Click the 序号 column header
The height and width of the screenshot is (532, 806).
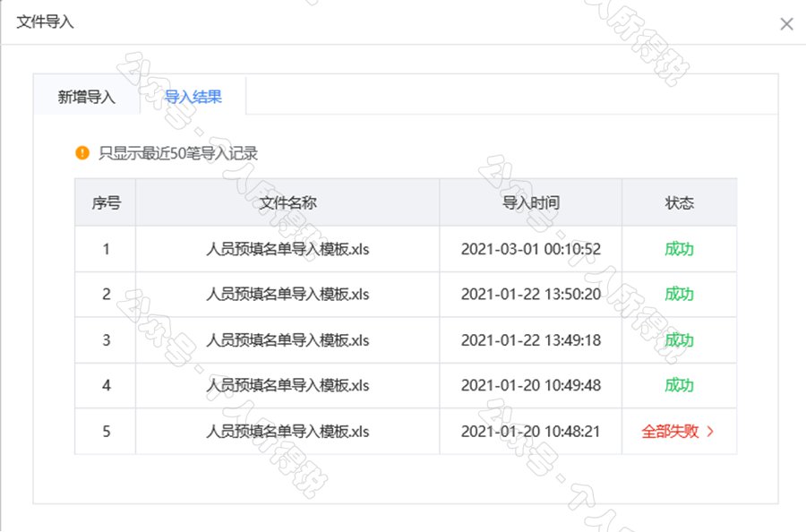[106, 203]
